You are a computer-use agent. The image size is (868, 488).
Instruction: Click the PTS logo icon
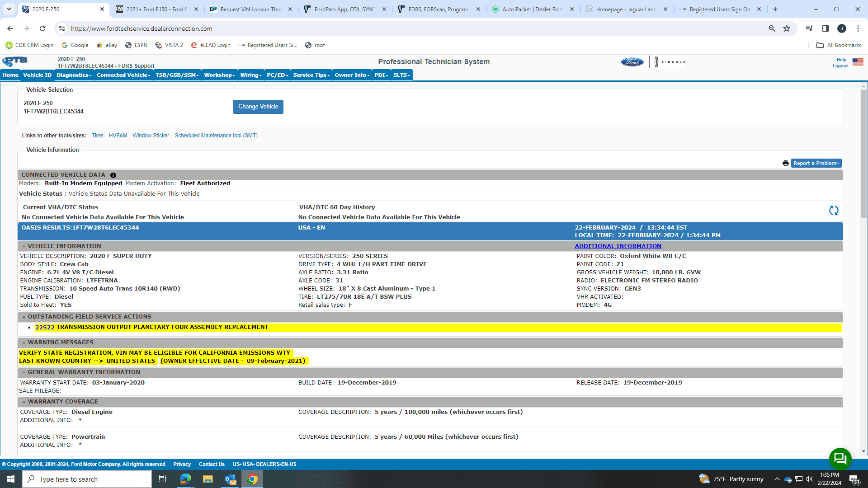click(x=15, y=61)
